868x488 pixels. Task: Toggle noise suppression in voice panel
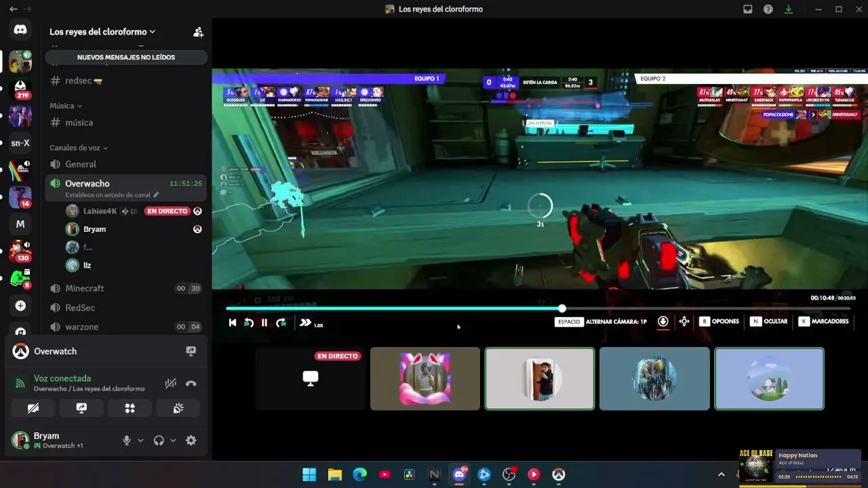point(171,384)
